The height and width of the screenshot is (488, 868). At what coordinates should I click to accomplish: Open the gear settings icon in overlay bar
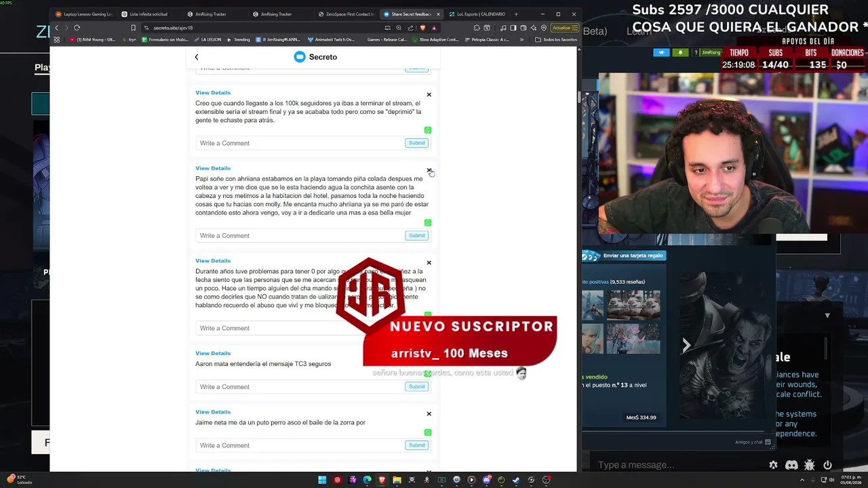point(773,465)
